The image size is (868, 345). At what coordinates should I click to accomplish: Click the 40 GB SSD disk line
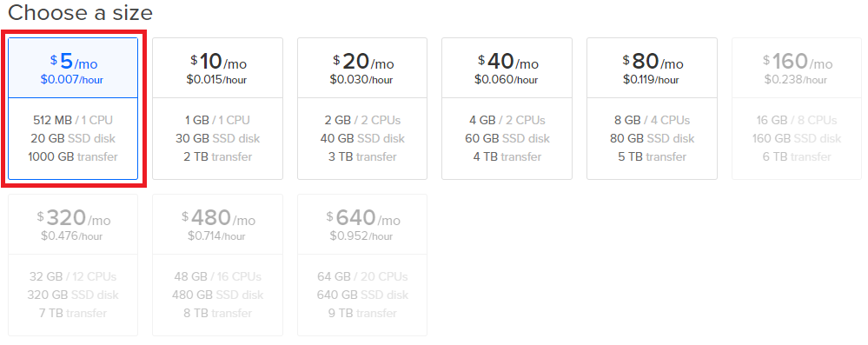click(362, 138)
